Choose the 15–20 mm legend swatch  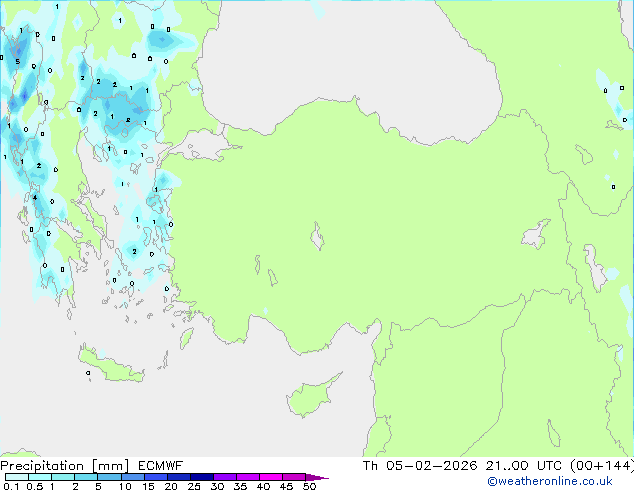point(155,477)
